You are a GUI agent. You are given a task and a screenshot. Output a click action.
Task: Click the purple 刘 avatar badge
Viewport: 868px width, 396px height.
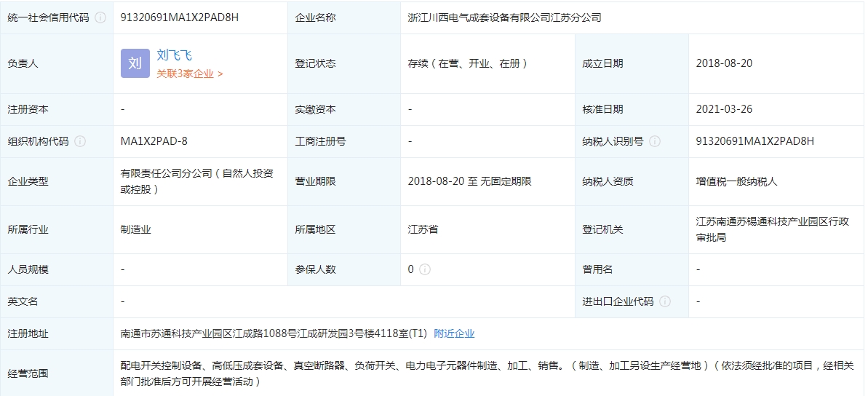pyautogui.click(x=135, y=63)
